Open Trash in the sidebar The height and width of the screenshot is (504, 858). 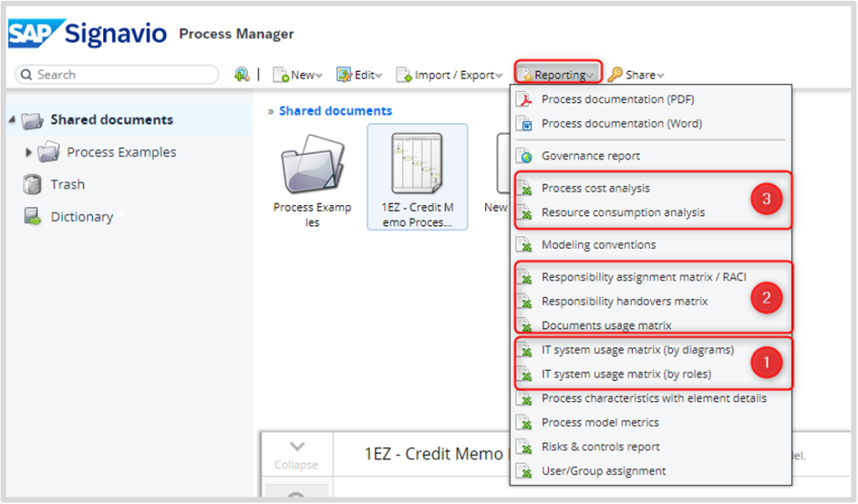coord(68,184)
